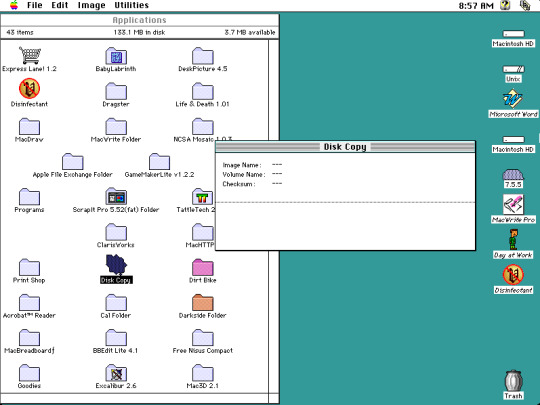Select the MacHTTP folder

(202, 232)
